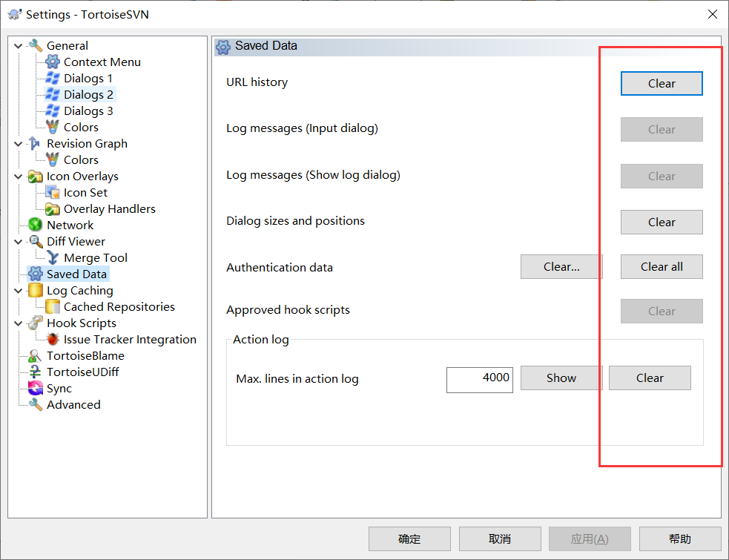Click the Icon Overlays folder icon
Screen dimensions: 729x560
[x=36, y=177]
